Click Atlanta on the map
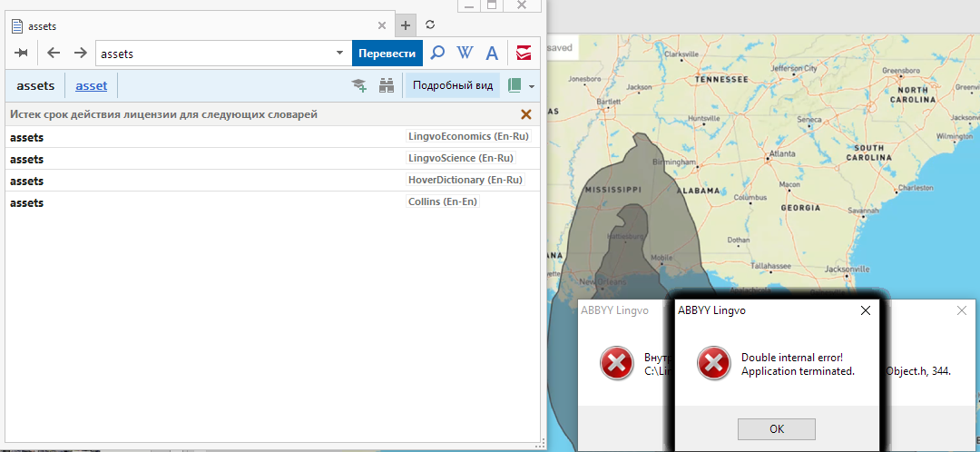Image resolution: width=980 pixels, height=452 pixels. pos(781,153)
